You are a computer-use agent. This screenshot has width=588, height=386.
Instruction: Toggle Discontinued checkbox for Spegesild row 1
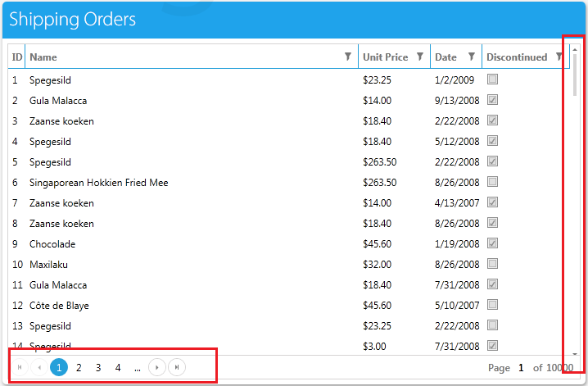[492, 79]
